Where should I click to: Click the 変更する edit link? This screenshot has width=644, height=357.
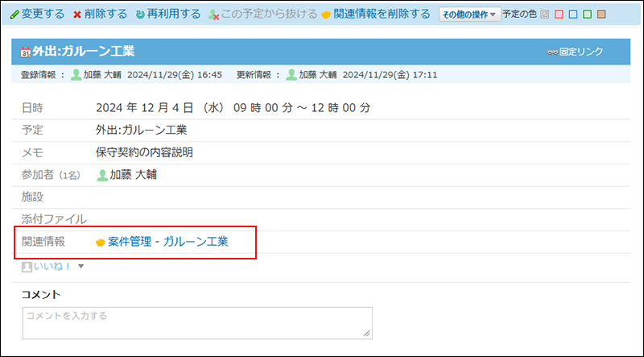tap(43, 14)
